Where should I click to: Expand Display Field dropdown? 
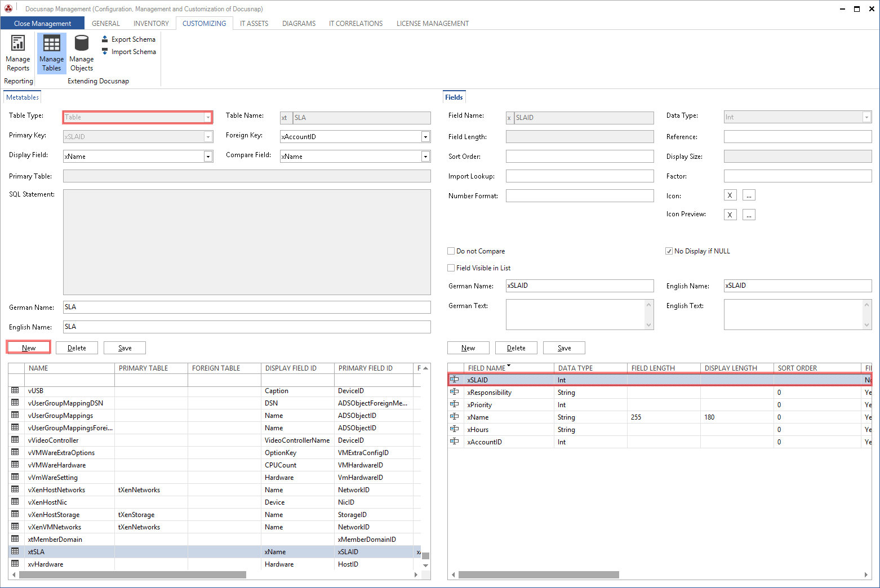(x=208, y=157)
